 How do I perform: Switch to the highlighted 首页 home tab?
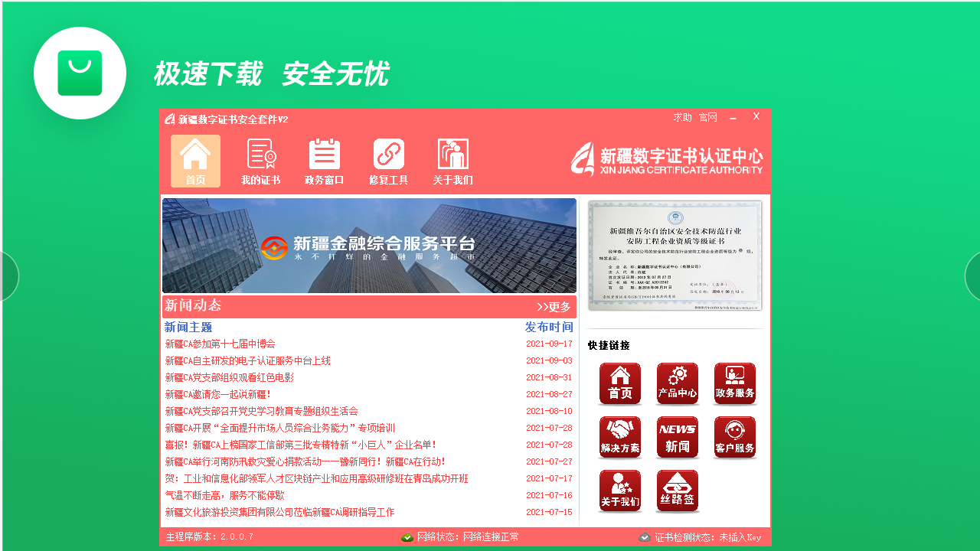pos(195,161)
